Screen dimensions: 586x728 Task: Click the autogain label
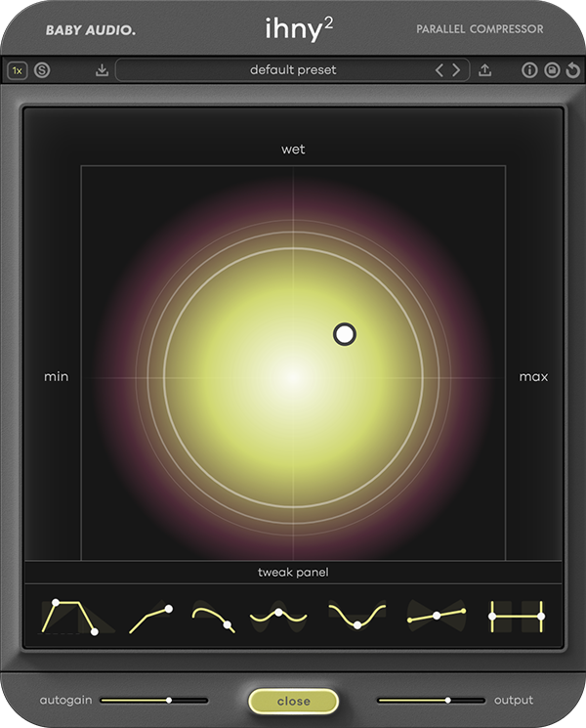tap(65, 700)
